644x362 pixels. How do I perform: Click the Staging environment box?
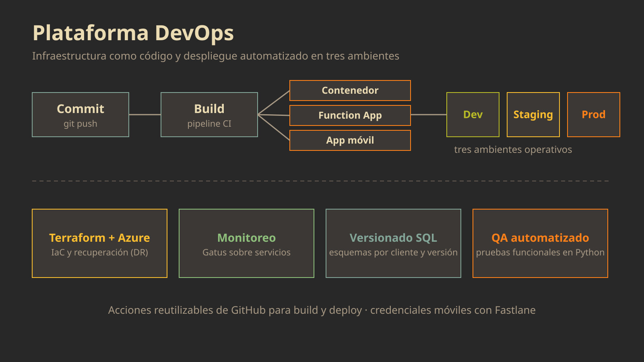coord(533,115)
